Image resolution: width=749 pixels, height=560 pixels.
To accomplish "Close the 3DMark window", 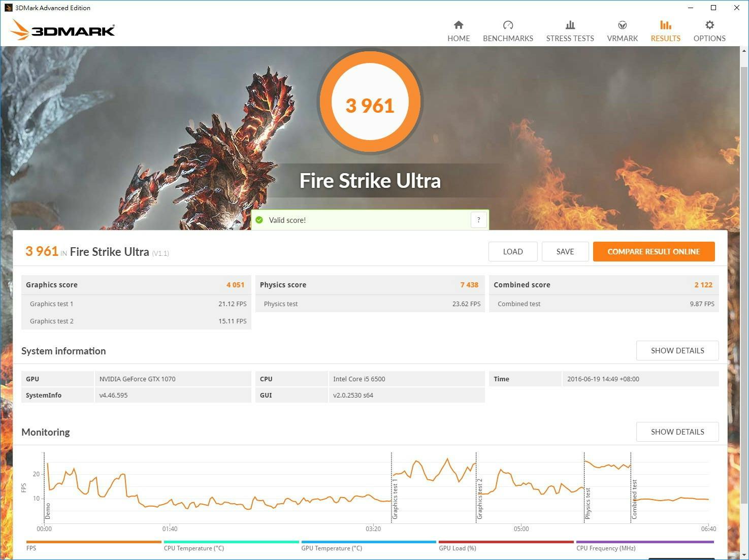I will 737,8.
